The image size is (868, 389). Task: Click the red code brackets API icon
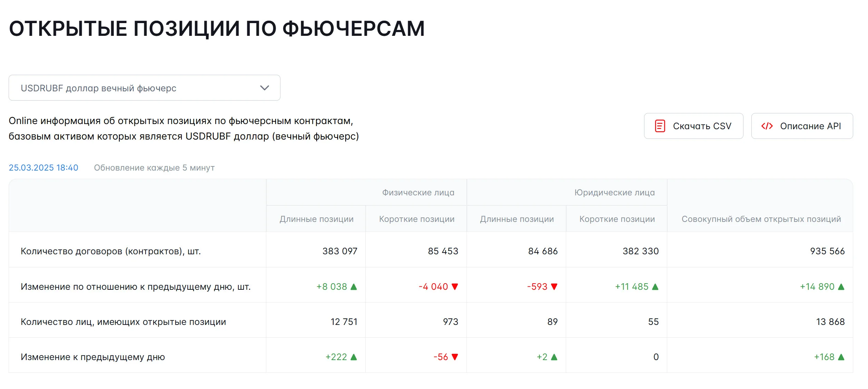(767, 126)
